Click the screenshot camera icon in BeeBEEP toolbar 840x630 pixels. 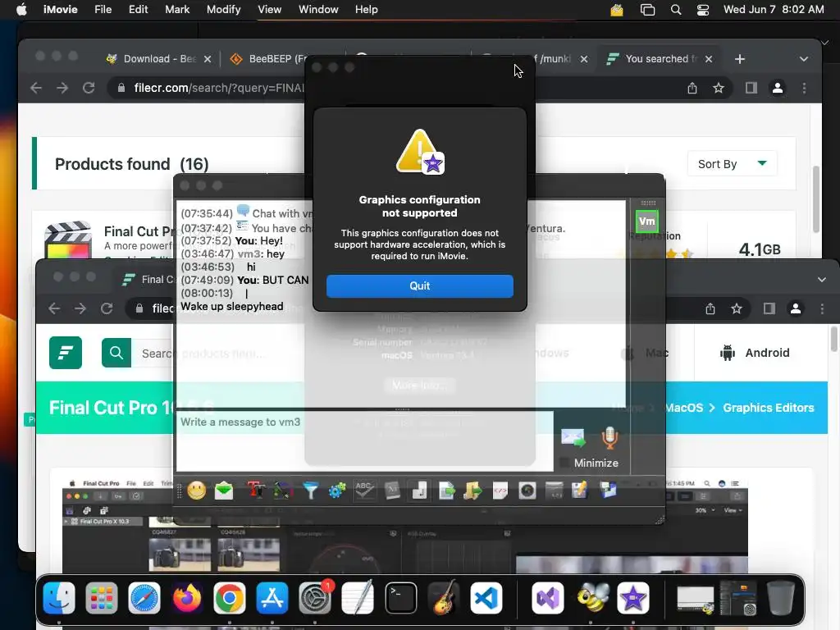point(527,491)
